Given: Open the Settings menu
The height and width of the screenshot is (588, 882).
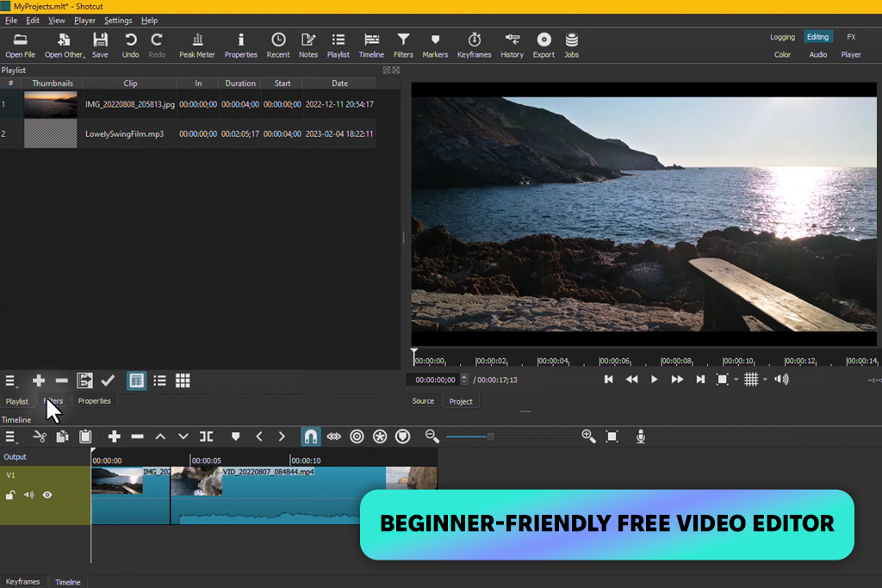Looking at the screenshot, I should (x=118, y=21).
